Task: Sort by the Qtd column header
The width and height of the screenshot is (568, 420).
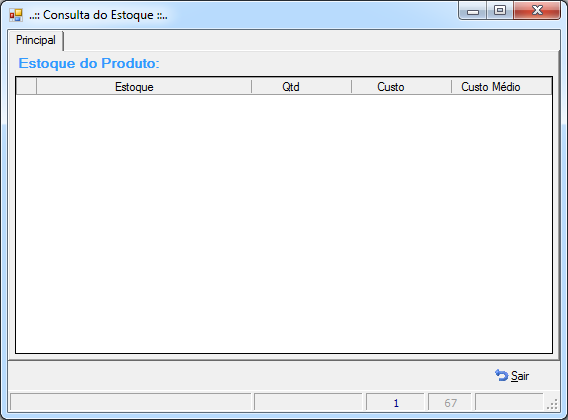Action: pos(301,87)
